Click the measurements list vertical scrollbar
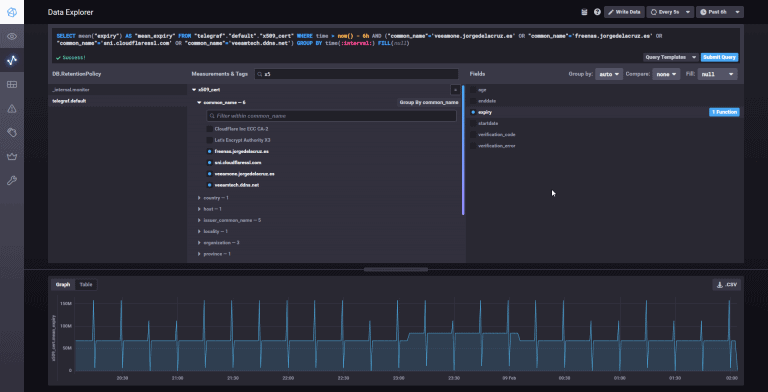Viewport: 768px width, 392px height. (463, 150)
